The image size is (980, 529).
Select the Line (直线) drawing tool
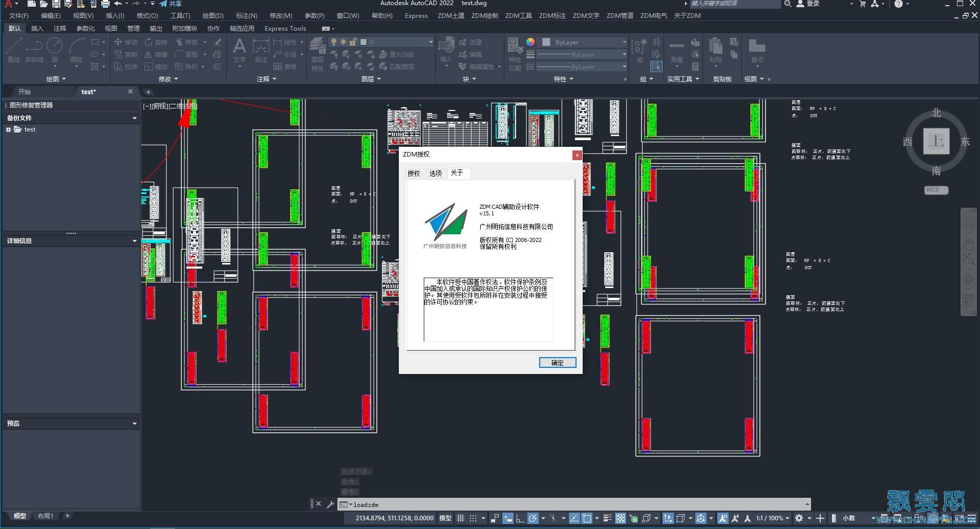click(x=13, y=50)
